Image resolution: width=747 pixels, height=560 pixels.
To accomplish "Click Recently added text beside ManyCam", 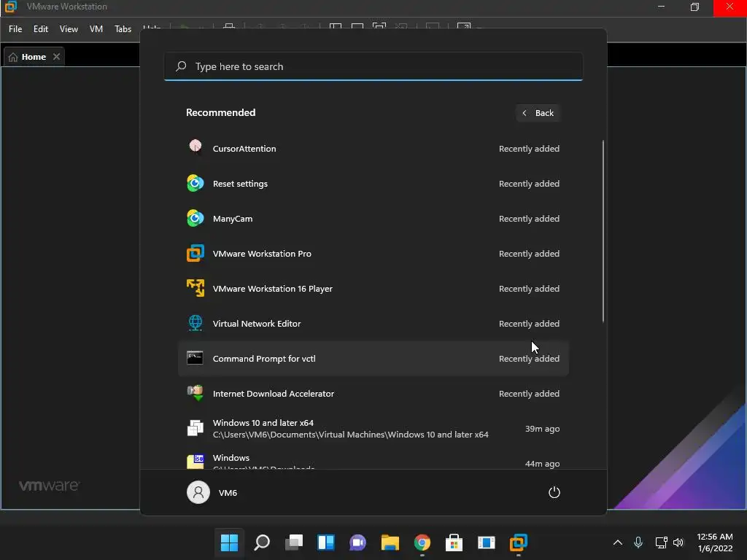I will (529, 219).
